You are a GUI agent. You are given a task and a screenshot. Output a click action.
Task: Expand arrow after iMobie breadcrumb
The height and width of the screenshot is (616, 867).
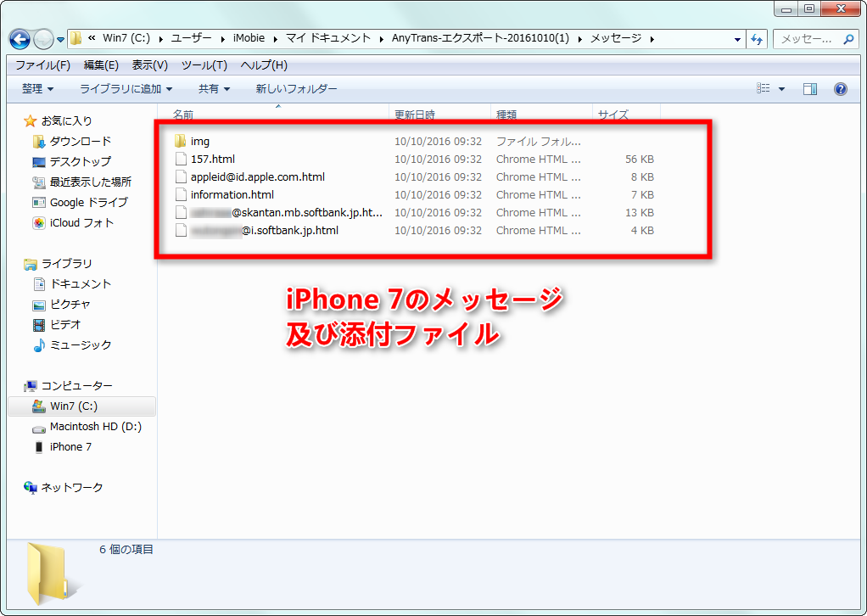(x=276, y=39)
